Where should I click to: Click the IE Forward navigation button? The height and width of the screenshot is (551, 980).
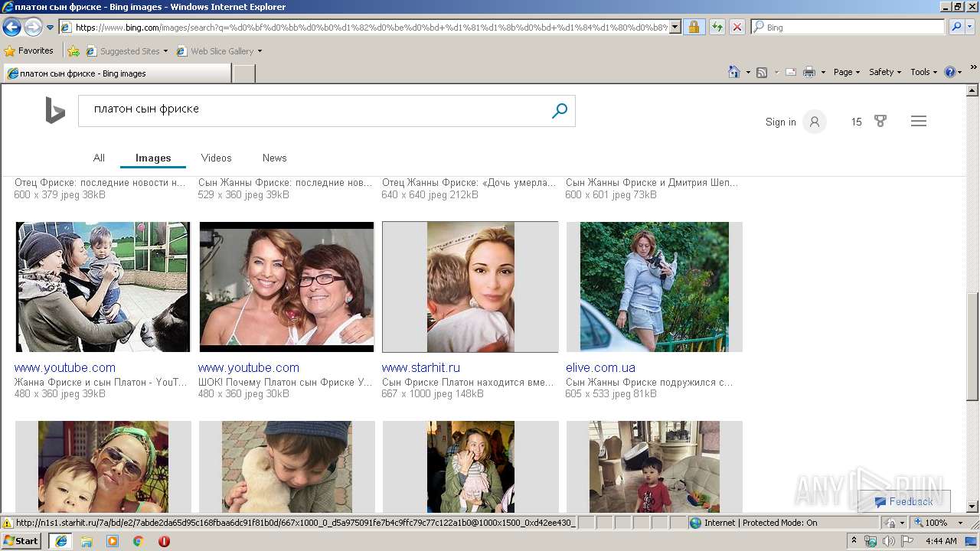pos(33,28)
